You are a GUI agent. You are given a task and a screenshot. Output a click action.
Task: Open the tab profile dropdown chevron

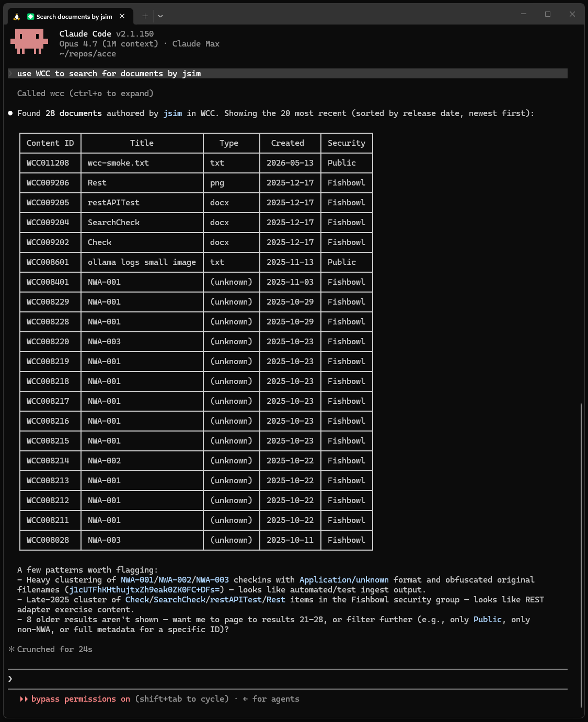[x=160, y=16]
